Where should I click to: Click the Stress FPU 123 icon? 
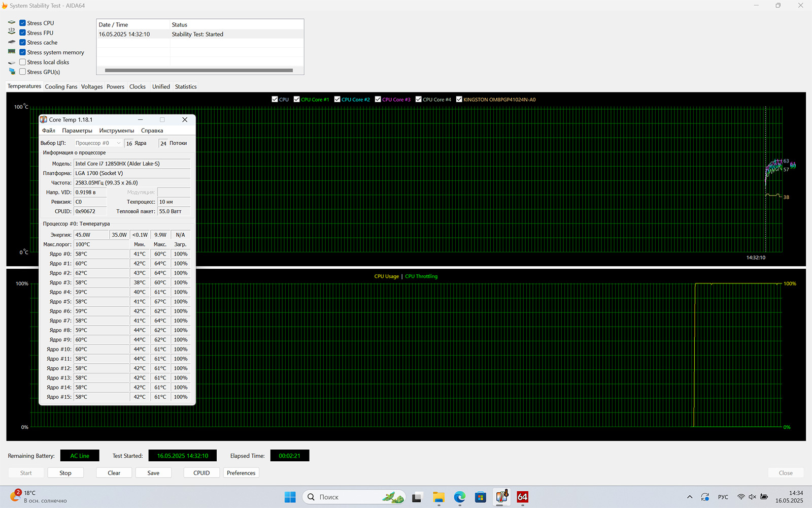12,33
